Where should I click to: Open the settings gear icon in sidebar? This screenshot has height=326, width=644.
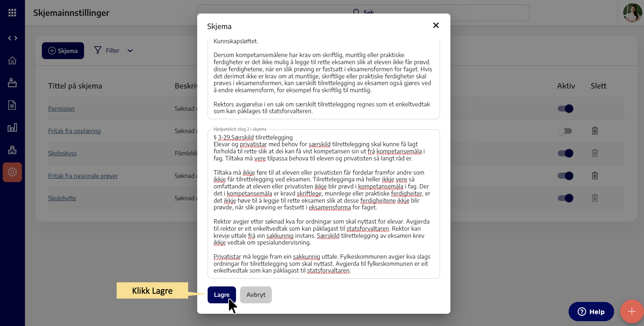(x=12, y=172)
